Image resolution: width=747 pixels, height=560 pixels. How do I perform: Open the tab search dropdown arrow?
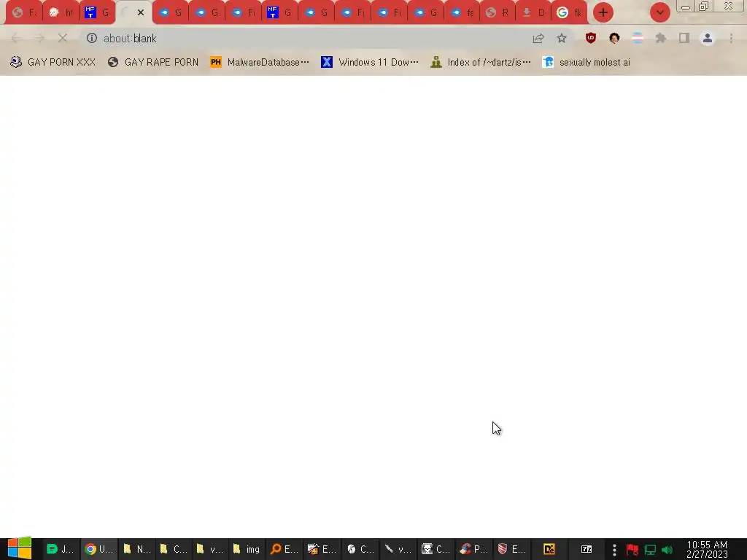tap(659, 12)
